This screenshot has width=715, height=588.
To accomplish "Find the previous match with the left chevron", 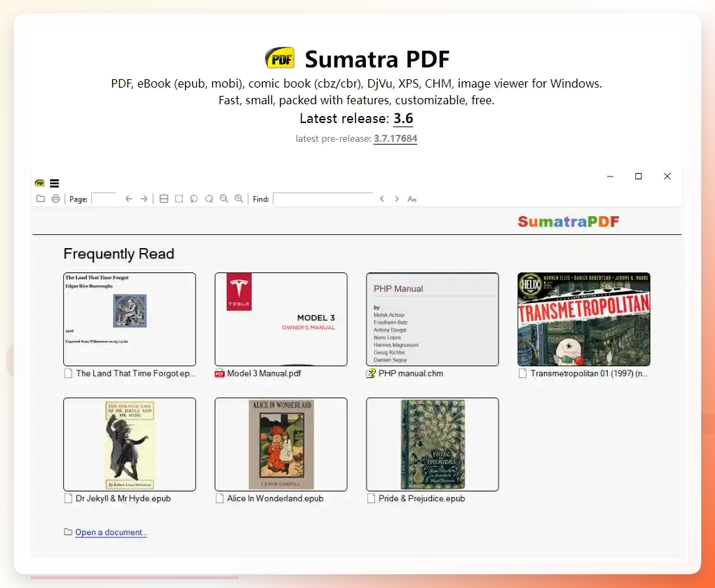I will [382, 199].
